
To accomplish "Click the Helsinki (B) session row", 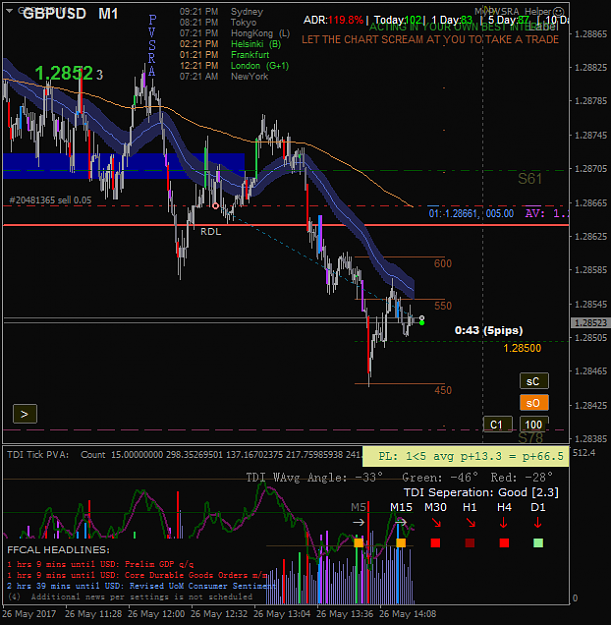I will 230,44.
